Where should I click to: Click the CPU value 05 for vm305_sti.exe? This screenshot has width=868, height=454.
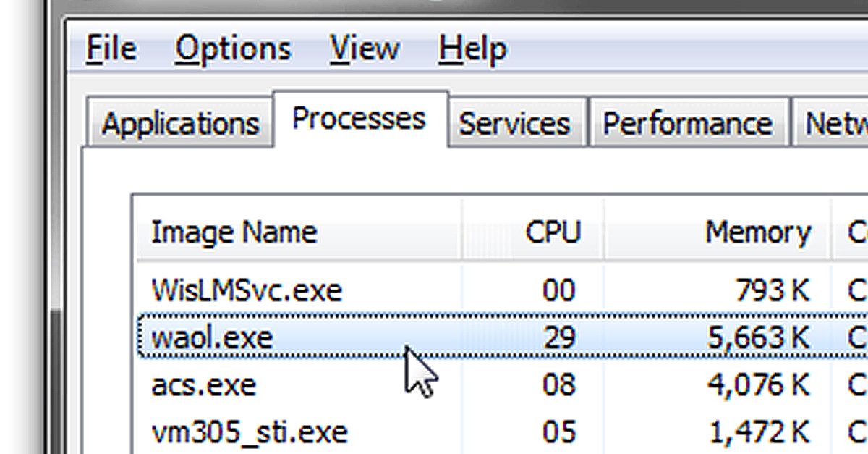[558, 432]
